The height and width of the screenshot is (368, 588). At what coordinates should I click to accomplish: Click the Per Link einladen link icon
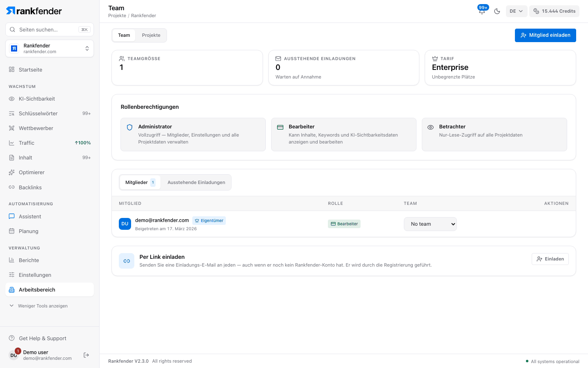[x=127, y=261]
